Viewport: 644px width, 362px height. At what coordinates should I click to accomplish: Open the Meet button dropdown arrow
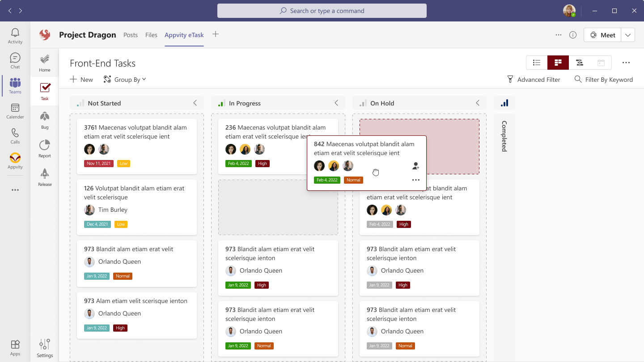pos(627,34)
